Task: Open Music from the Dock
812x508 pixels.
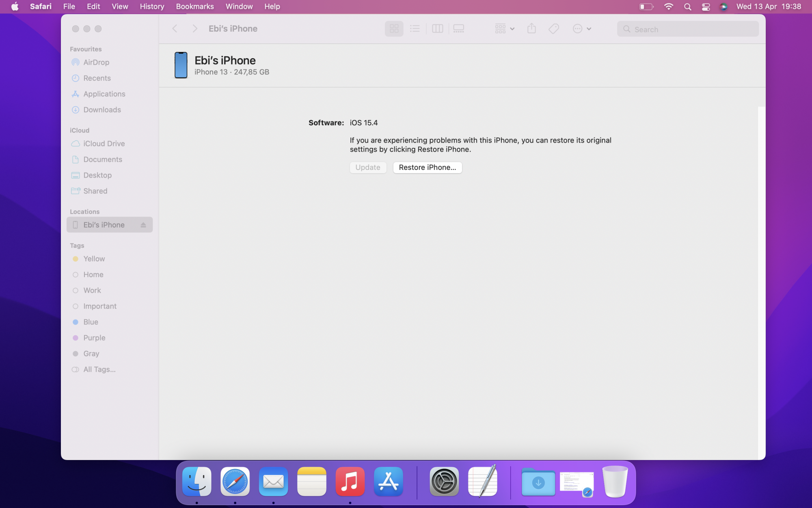Action: (x=350, y=482)
